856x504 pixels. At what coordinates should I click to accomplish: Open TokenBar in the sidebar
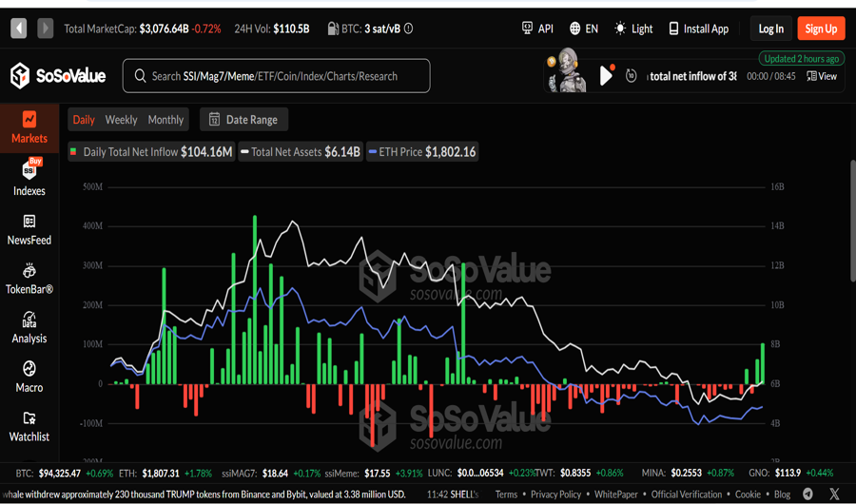tap(29, 279)
